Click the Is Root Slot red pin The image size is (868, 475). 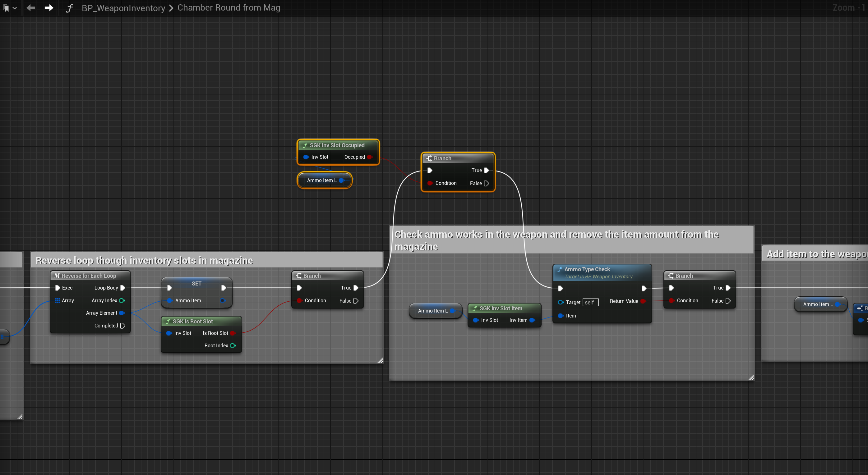point(233,333)
